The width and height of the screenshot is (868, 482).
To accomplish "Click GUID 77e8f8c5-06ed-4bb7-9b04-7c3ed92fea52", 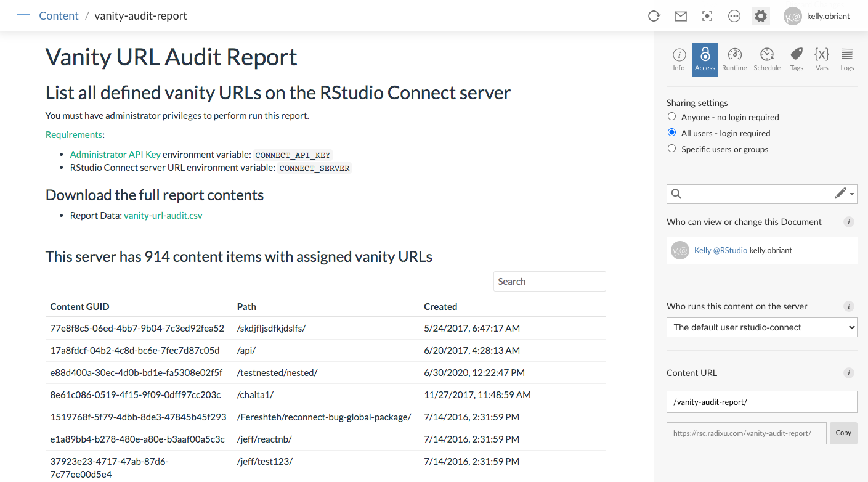I will [137, 329].
